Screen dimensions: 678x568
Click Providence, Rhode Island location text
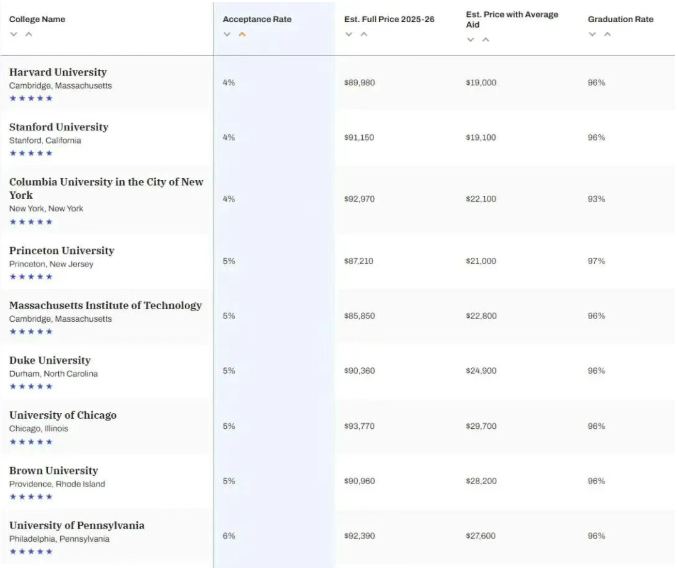click(x=57, y=484)
